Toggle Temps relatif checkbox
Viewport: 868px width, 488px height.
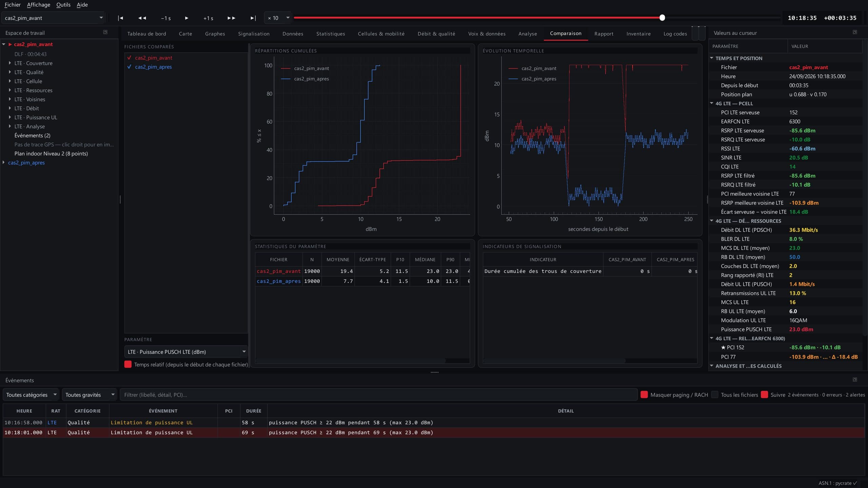[x=128, y=364]
